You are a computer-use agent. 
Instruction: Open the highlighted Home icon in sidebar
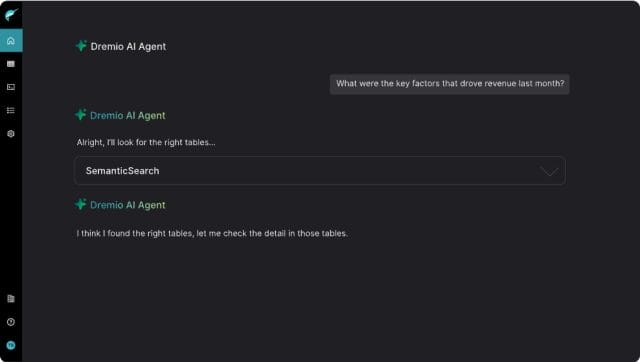(x=11, y=40)
